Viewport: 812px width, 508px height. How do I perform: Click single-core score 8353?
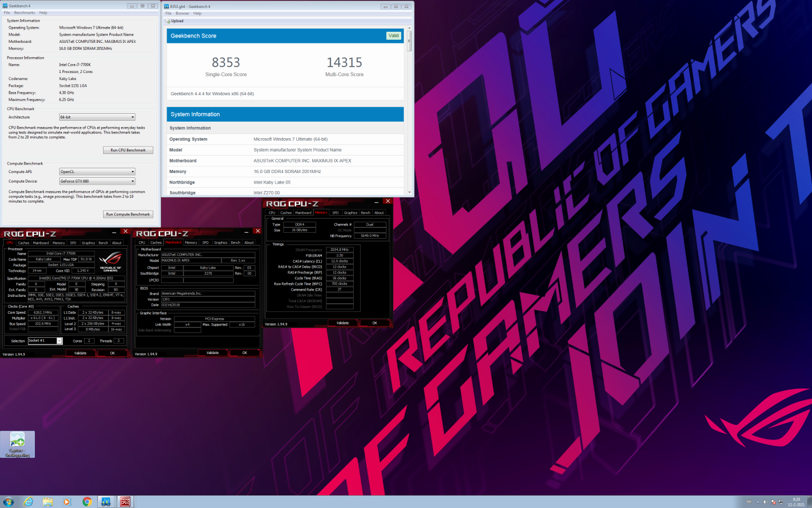(x=226, y=62)
